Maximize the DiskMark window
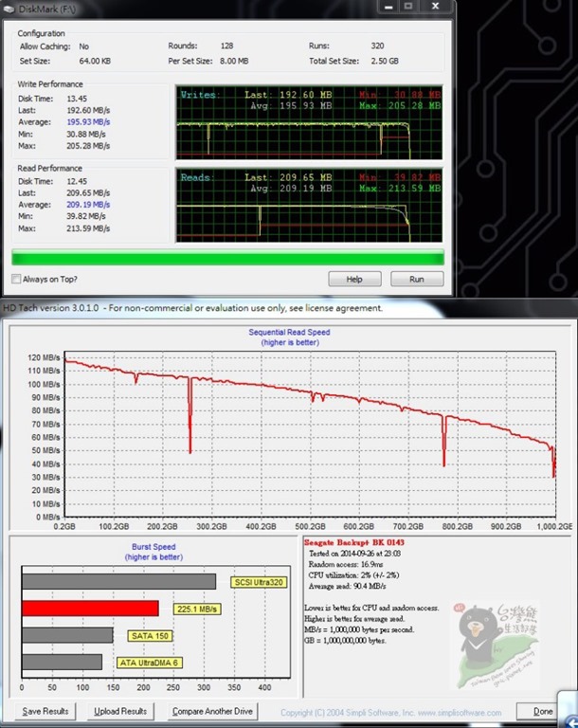Viewport: 578px width, 728px height. [408, 7]
